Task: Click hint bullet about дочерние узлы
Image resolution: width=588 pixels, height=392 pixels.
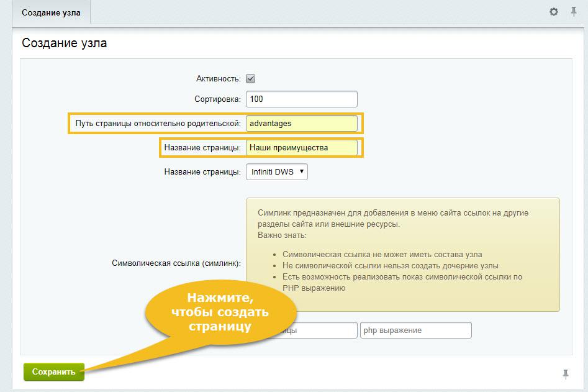Action: coord(391,266)
